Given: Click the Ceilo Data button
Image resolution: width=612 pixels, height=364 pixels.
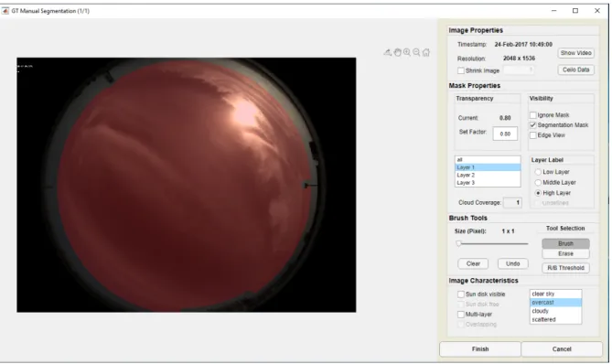Looking at the screenshot, I should [x=575, y=70].
